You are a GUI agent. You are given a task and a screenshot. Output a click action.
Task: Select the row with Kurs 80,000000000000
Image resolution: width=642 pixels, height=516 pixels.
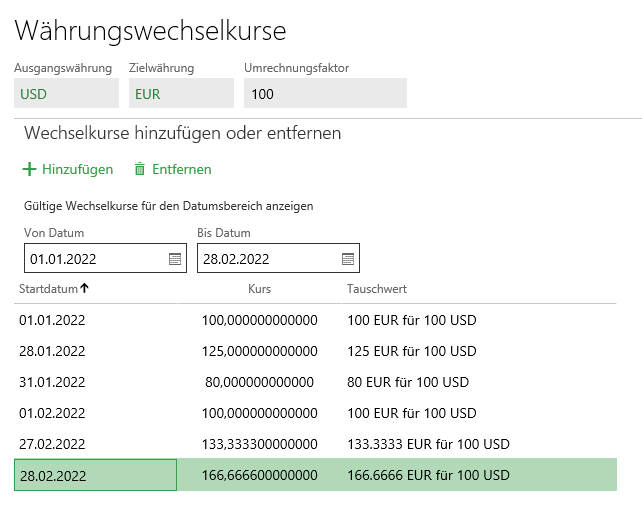coord(259,382)
